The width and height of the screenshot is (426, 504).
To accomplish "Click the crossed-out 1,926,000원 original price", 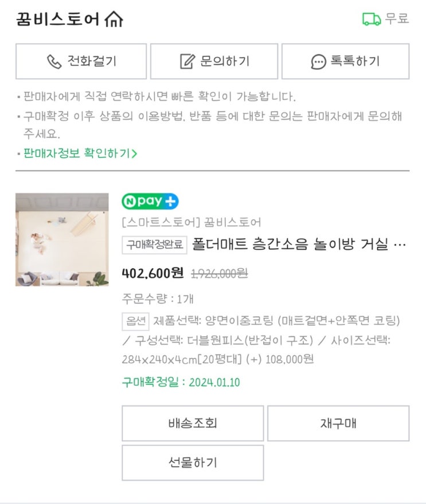I will [x=218, y=274].
